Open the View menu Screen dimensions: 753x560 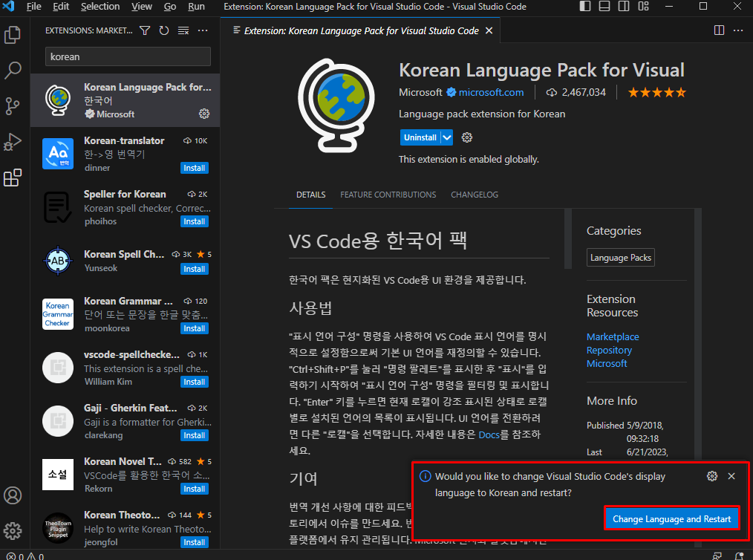click(x=142, y=6)
